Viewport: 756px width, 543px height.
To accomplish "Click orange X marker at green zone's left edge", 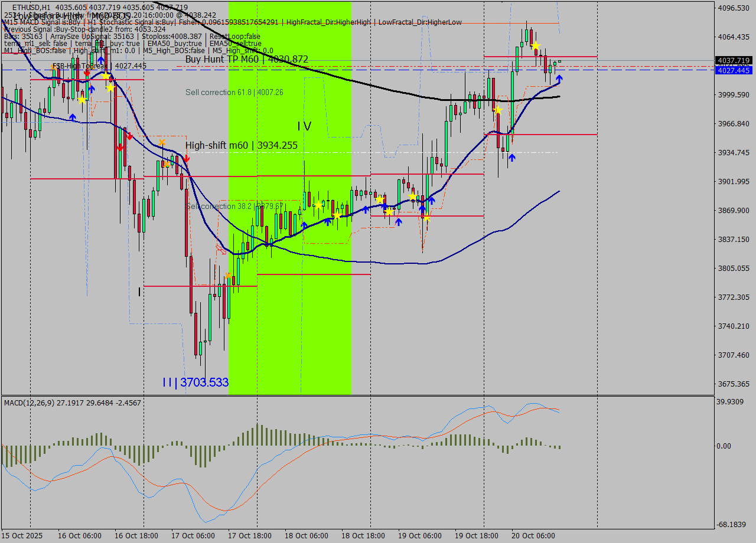I will click(229, 275).
